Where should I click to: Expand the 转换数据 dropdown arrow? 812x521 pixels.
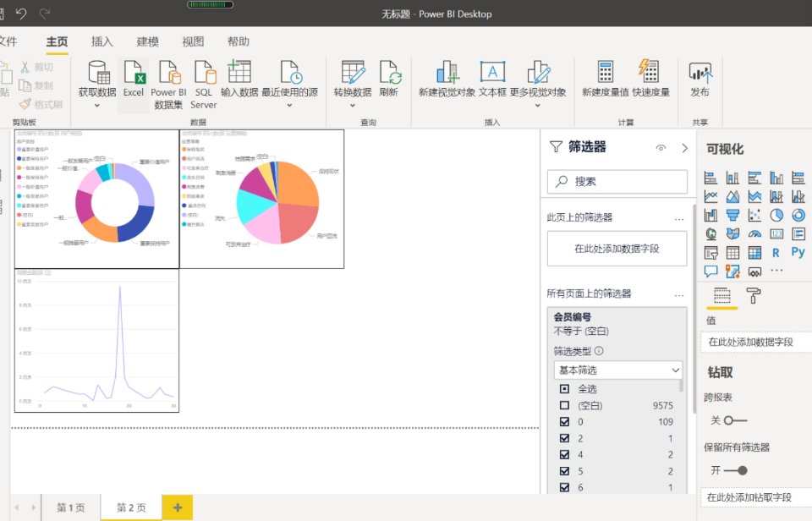(352, 106)
